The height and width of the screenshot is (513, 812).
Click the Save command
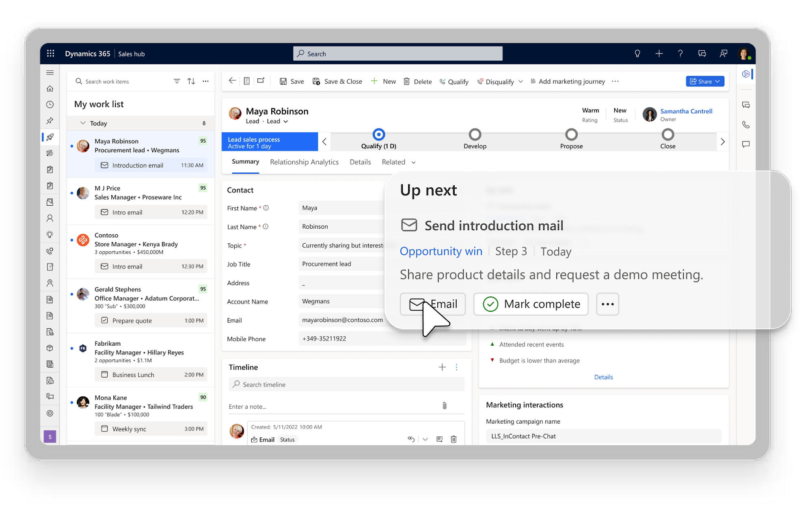click(x=292, y=82)
